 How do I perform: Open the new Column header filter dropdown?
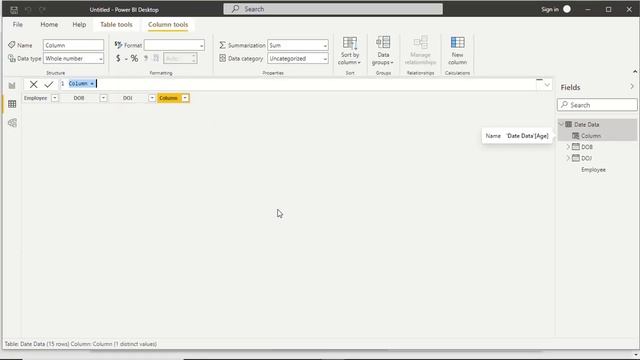(185, 98)
